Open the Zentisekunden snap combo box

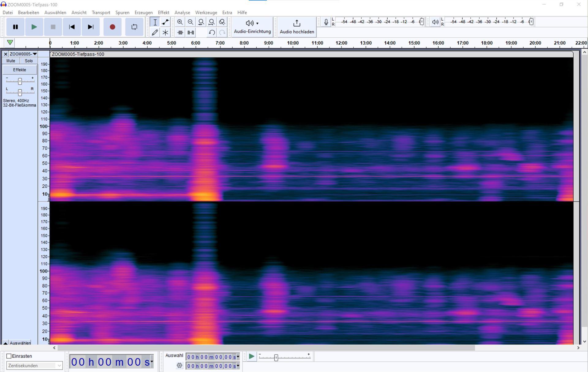click(x=34, y=366)
